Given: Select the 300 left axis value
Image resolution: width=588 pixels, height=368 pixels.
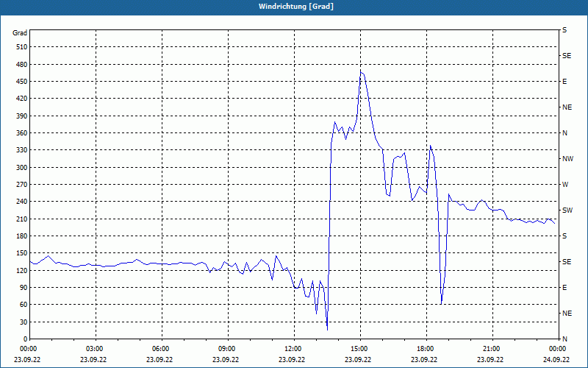Looking at the screenshot, I should point(22,167).
